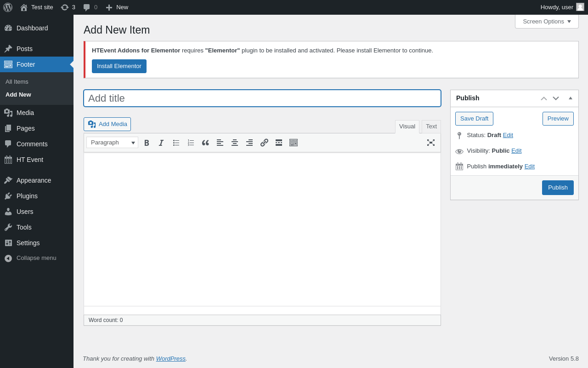
Task: Save the item as draft
Action: (x=474, y=119)
